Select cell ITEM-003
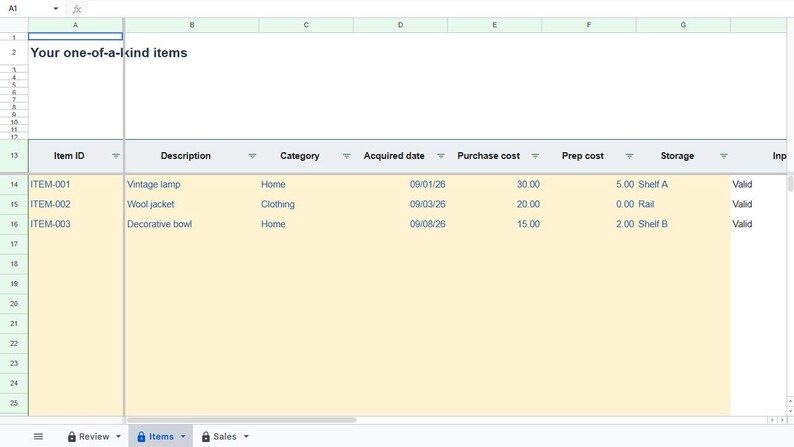Screen dimensions: 794x447 click(x=75, y=224)
